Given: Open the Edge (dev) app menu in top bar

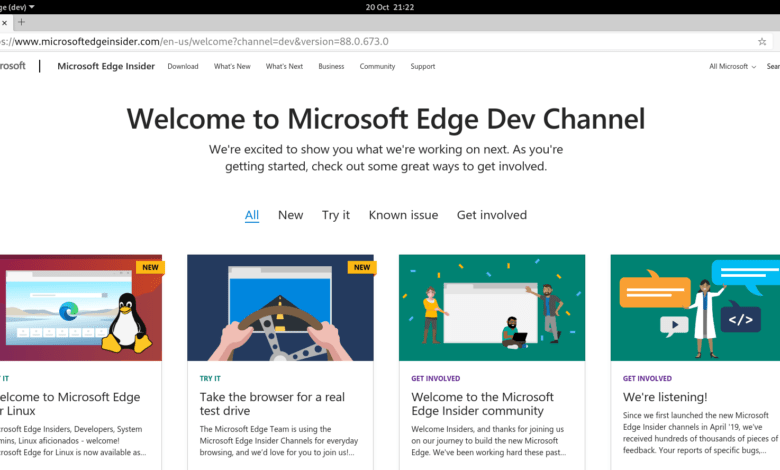Looking at the screenshot, I should pos(17,7).
